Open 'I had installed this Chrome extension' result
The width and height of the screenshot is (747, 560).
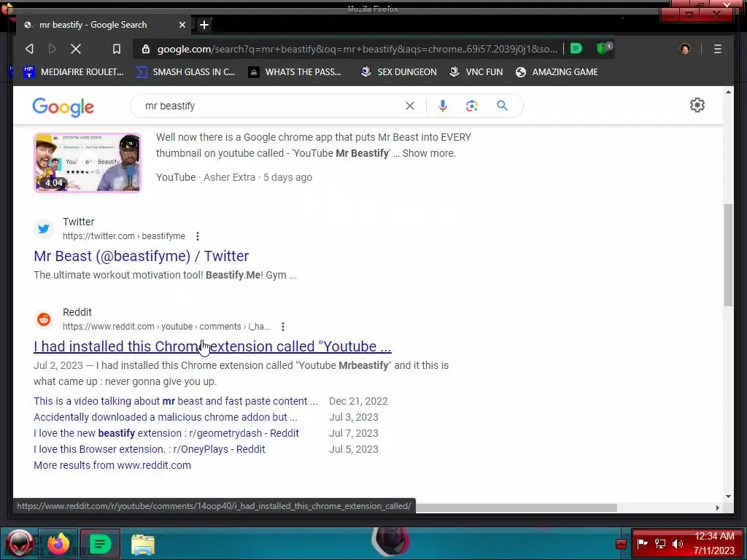(x=212, y=346)
